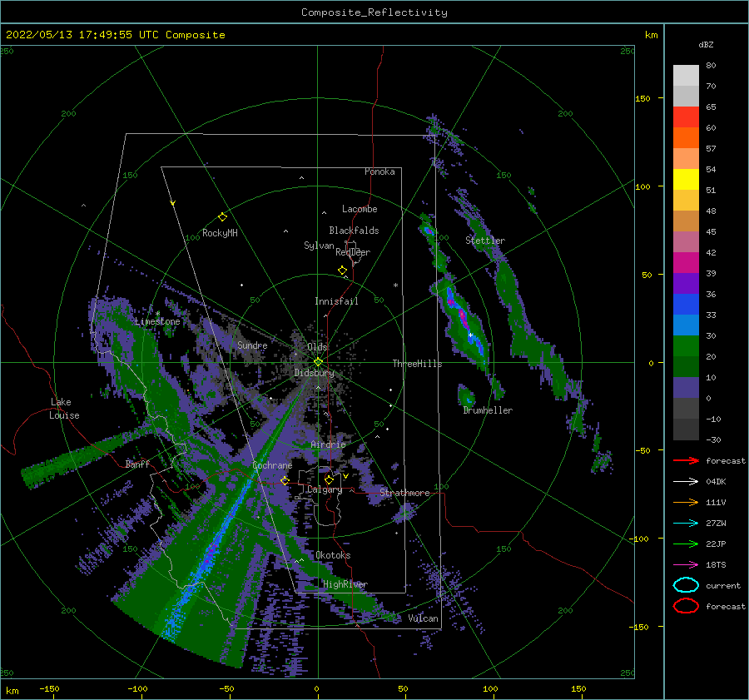Click the Strathmore city label
Viewport: 749px width, 700px height.
coord(404,493)
